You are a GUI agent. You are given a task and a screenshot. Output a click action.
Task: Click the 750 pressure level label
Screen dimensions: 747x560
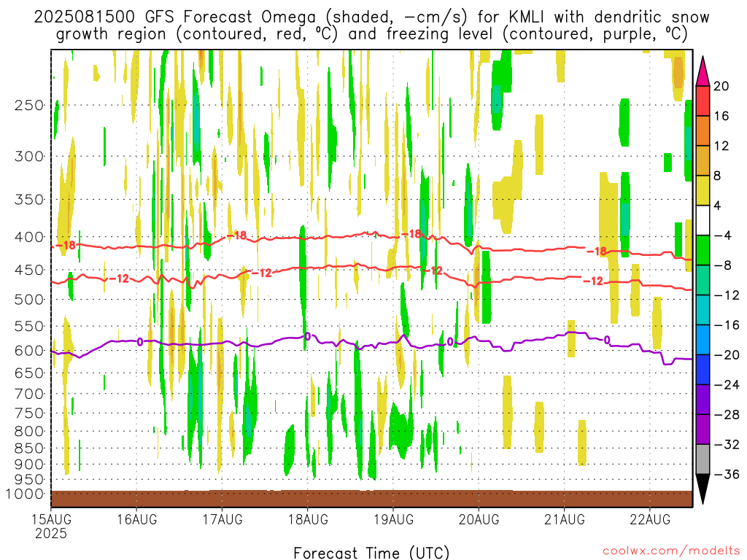point(29,413)
